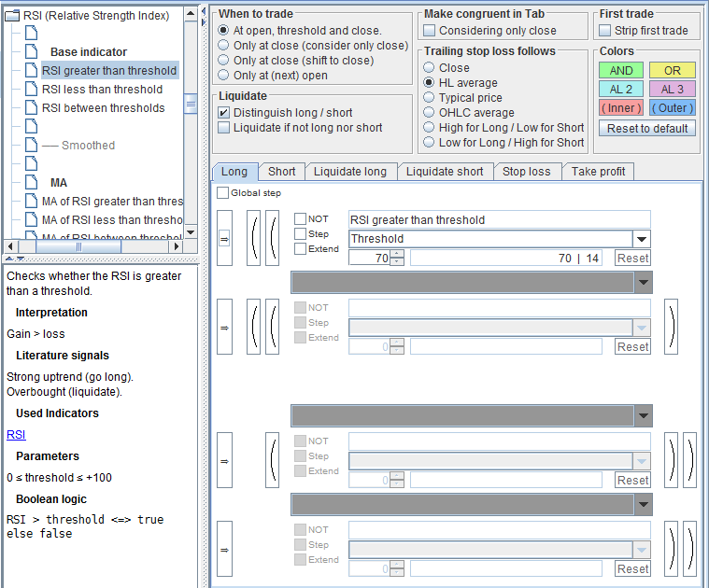Open the 'Stop loss' tab
Image resolution: width=709 pixels, height=588 pixels.
point(527,172)
